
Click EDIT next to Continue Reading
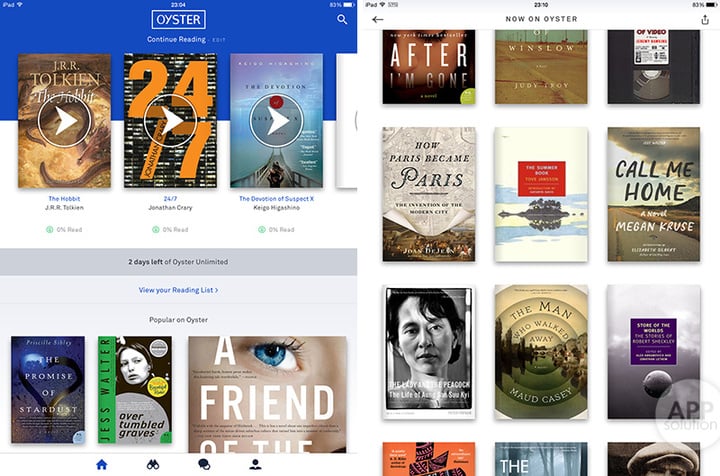[219, 40]
